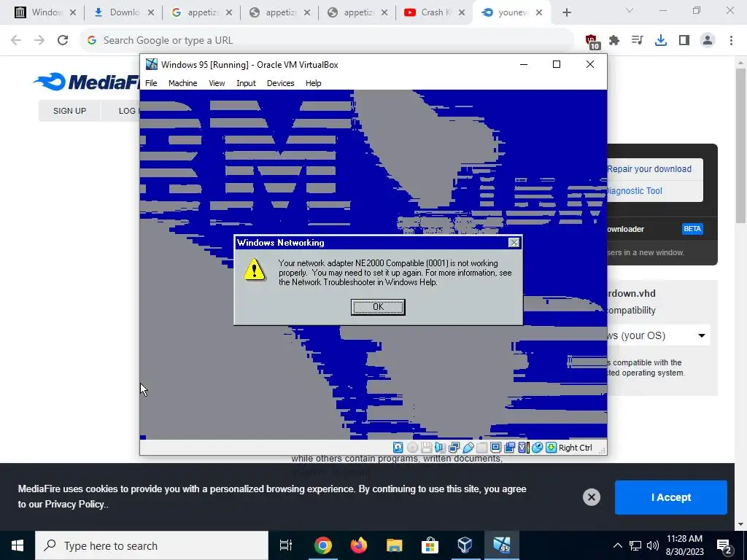Open Firefox from the taskbar
The image size is (747, 560).
tap(358, 545)
